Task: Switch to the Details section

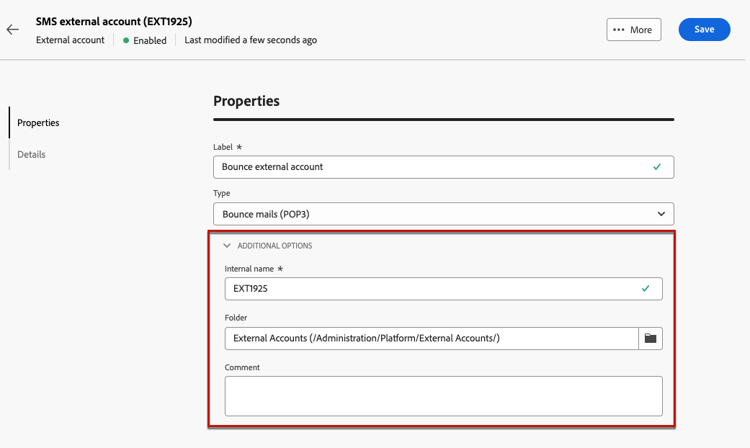Action: [x=32, y=154]
